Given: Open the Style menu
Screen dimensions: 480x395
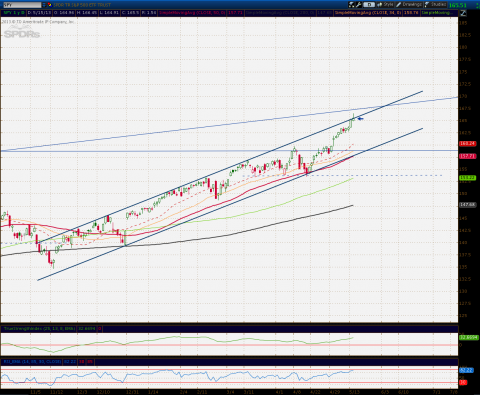Looking at the screenshot, I should coord(385,5).
